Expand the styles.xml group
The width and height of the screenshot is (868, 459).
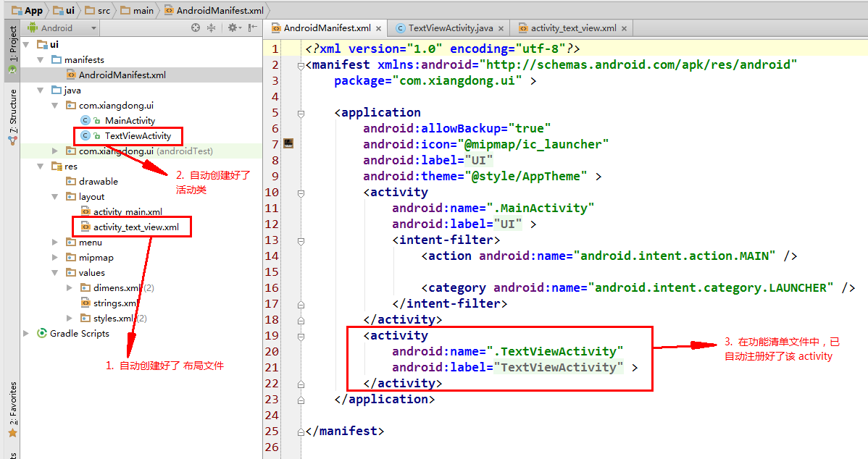tap(70, 318)
